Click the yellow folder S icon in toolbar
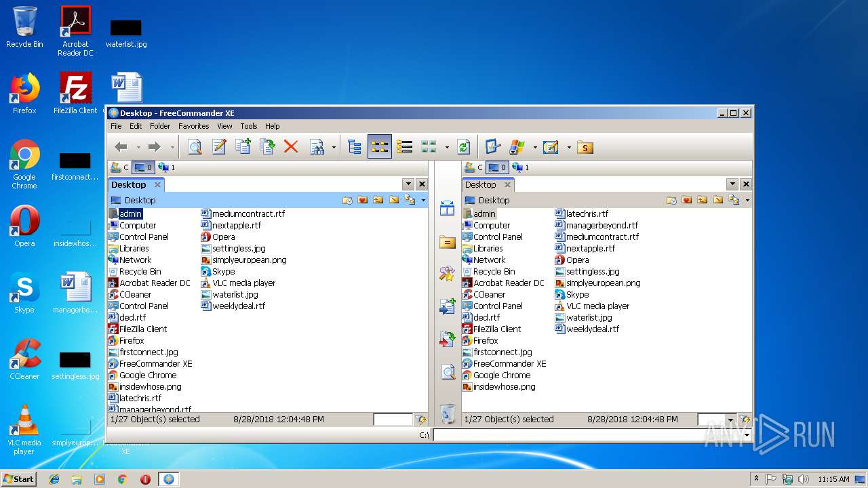The width and height of the screenshot is (868, 488). 585,147
